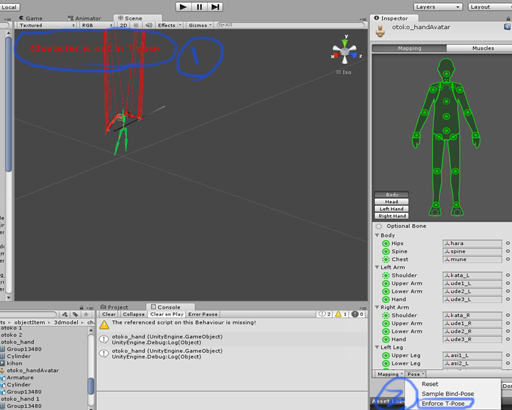
Task: Click the Spine bone circle icon
Action: pos(386,251)
